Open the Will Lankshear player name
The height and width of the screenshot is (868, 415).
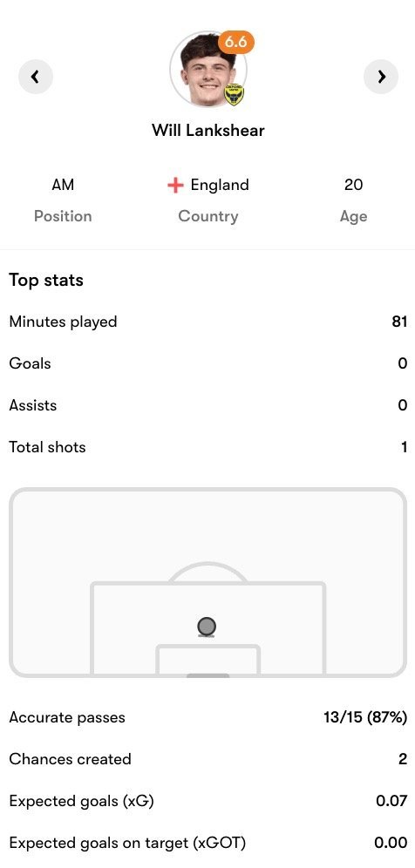click(x=208, y=131)
